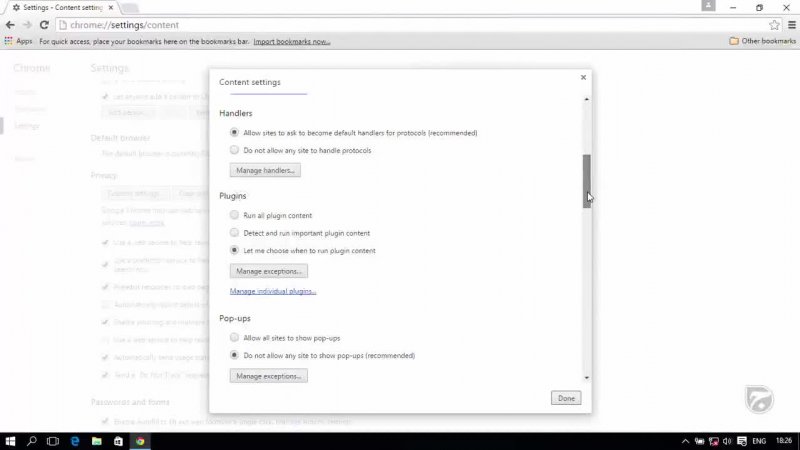Screen dimensions: 800x450
Task: Select Allow all sites to show pop-ups
Action: pos(234,338)
